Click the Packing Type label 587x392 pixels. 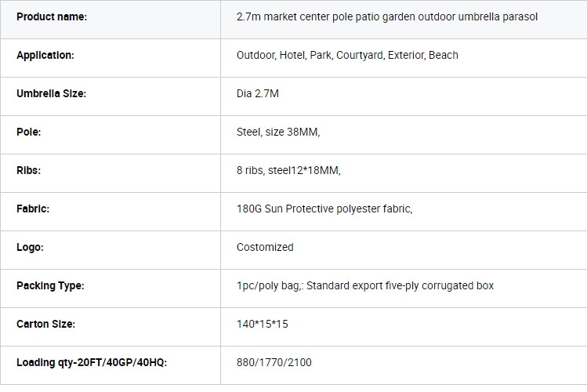[x=50, y=286]
